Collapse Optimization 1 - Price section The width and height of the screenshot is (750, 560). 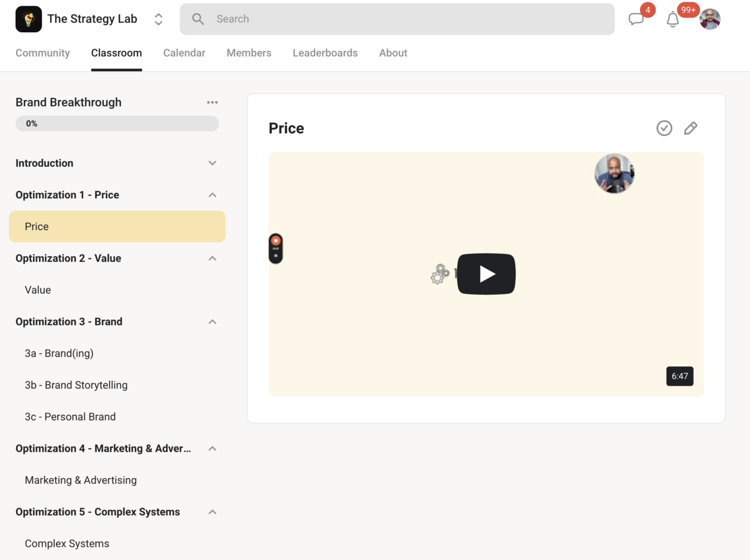coord(213,195)
